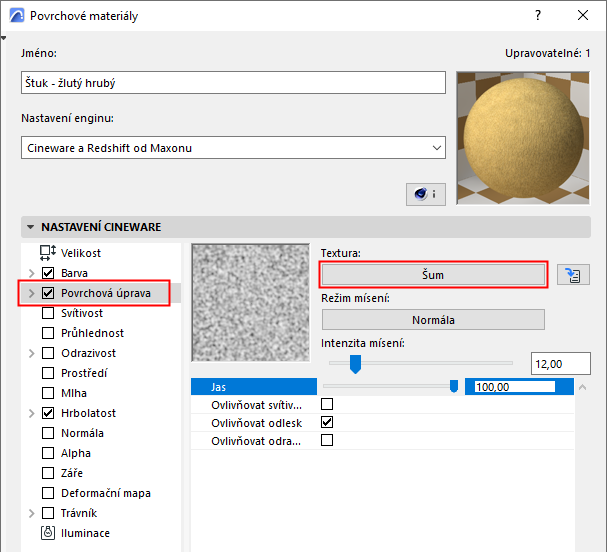The height and width of the screenshot is (552, 607).
Task: Click the material sphere preview
Action: click(523, 138)
